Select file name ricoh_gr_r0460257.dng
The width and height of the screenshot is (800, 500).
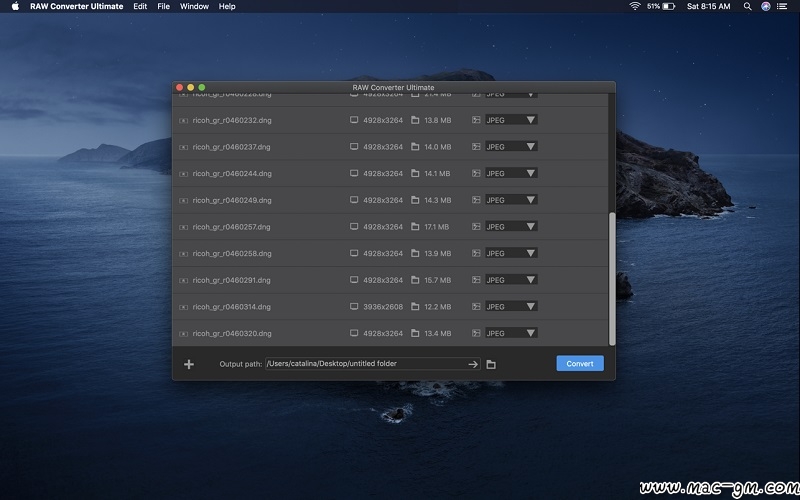[232, 227]
